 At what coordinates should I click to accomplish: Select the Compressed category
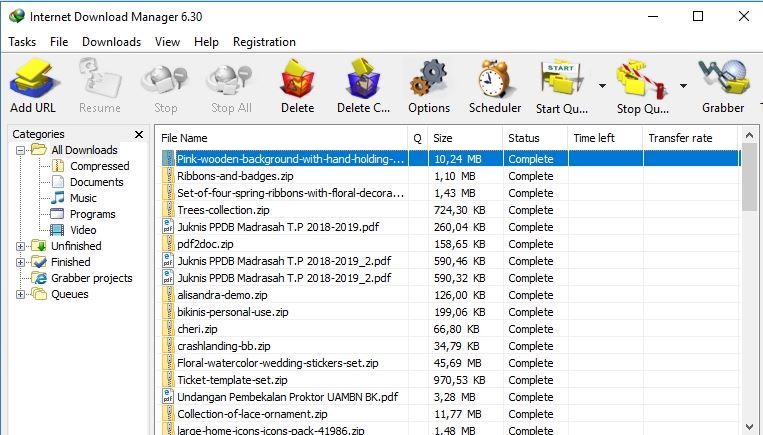point(100,166)
